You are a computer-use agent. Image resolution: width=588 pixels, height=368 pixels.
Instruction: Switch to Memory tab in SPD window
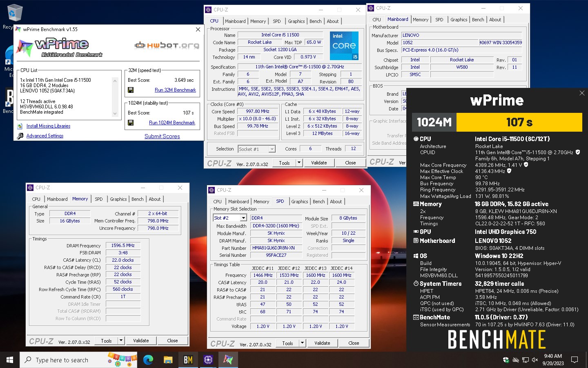pyautogui.click(x=261, y=202)
